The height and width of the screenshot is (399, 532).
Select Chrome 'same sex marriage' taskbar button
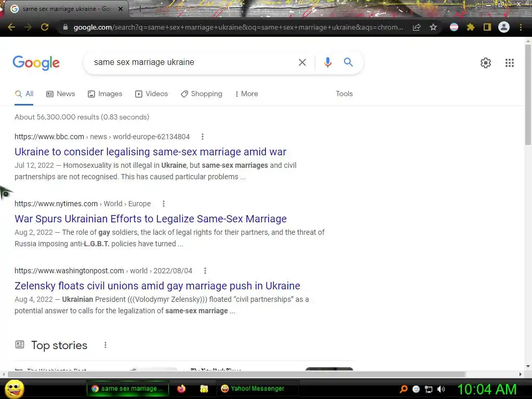(x=128, y=389)
